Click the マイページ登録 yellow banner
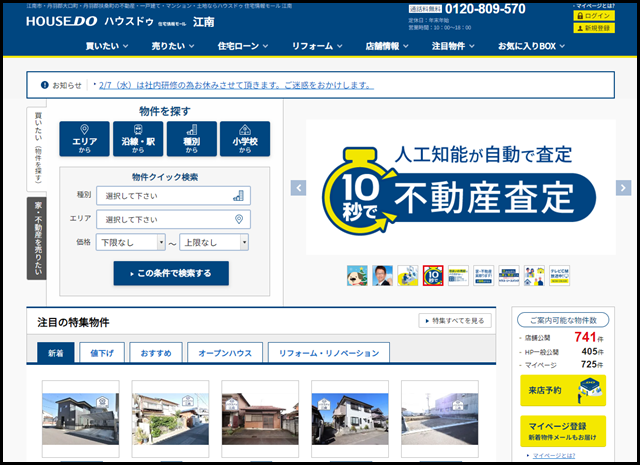The image size is (640, 465). 563,431
